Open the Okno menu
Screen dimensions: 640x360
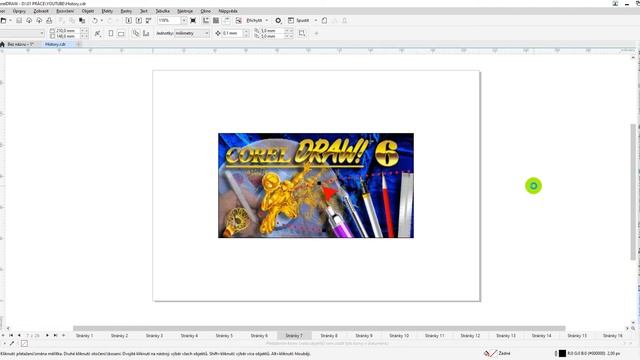point(206,11)
